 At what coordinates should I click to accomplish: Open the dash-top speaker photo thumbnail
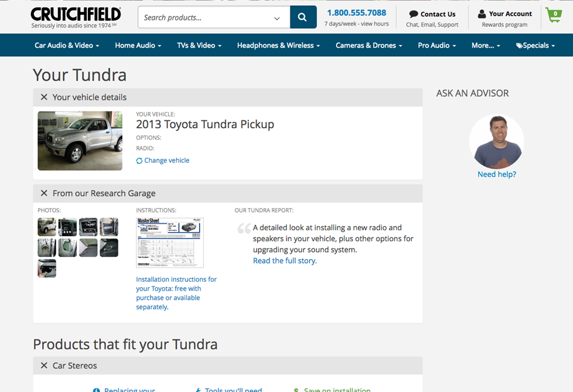coord(109,248)
